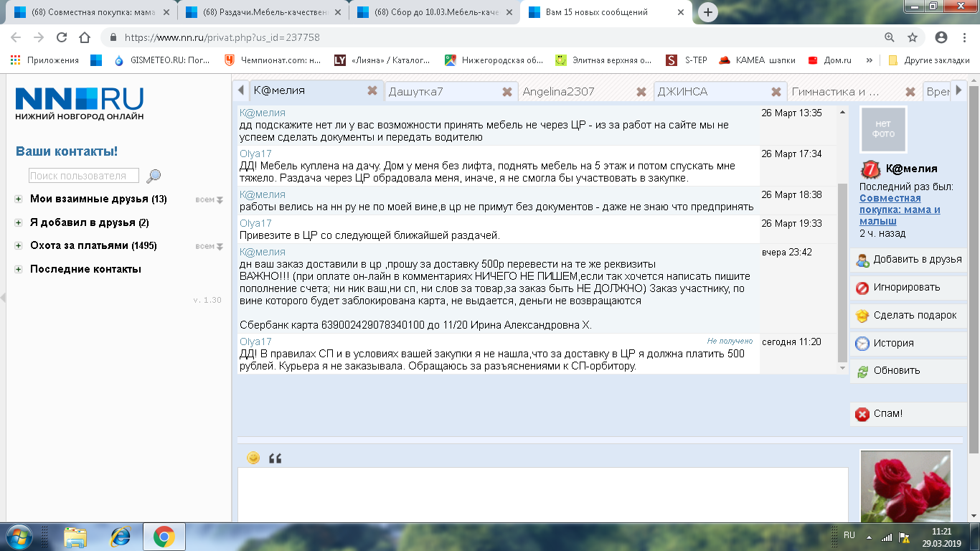
Task: Click the Поиск пользователя search field
Action: click(83, 176)
